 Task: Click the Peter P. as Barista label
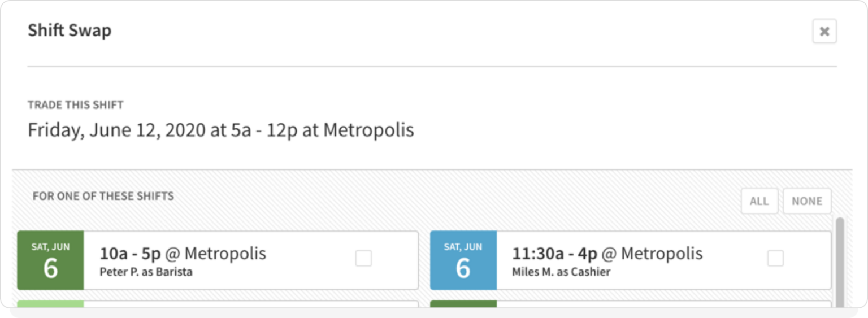pyautogui.click(x=146, y=272)
